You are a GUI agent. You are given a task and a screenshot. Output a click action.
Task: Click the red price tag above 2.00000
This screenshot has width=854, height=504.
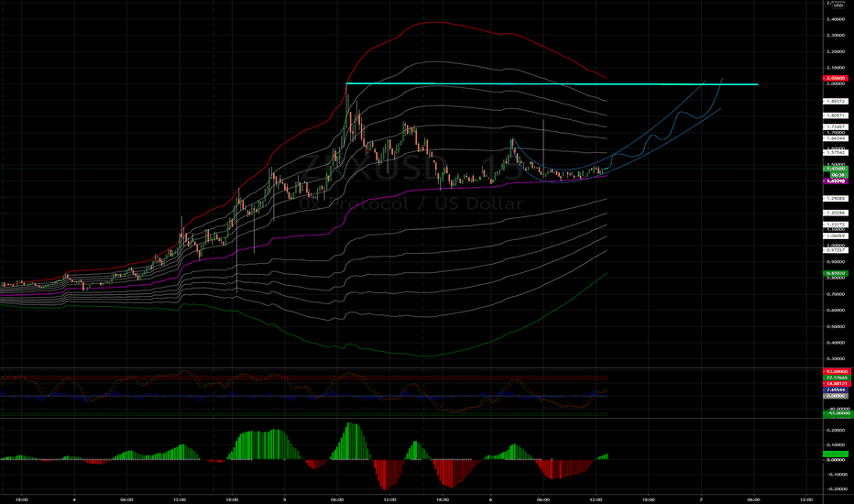[837, 79]
